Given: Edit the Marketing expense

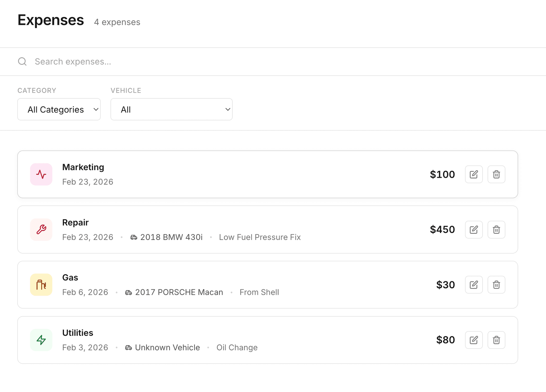Looking at the screenshot, I should pos(474,174).
